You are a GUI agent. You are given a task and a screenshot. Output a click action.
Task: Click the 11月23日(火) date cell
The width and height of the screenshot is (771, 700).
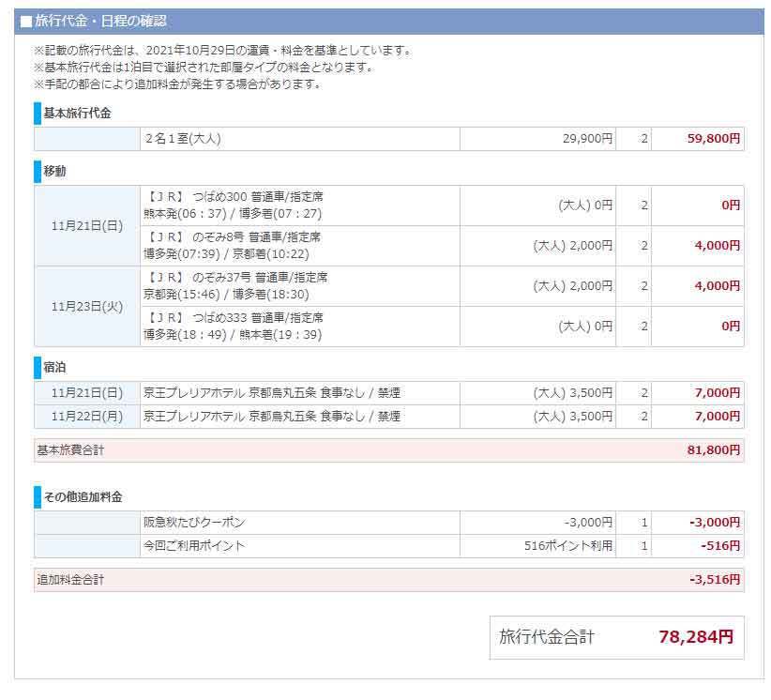pyautogui.click(x=87, y=307)
